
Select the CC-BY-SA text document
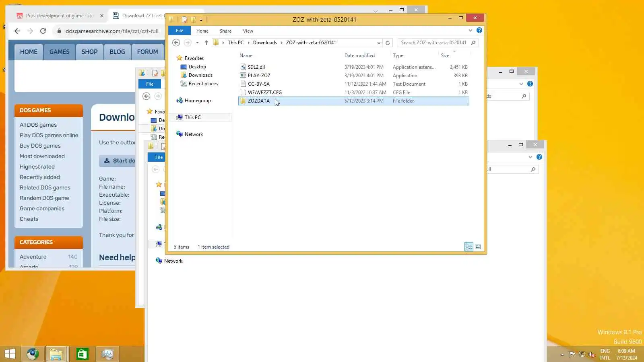[353, 84]
